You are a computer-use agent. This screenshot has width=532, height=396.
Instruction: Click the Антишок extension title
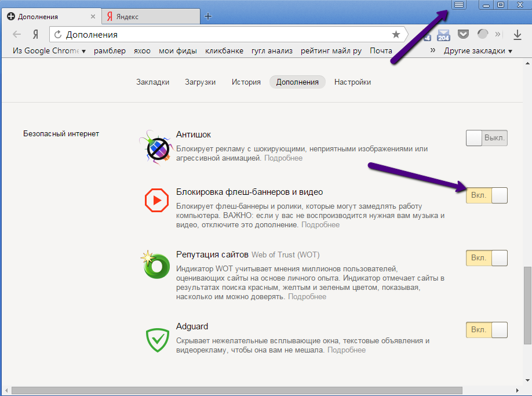(194, 135)
